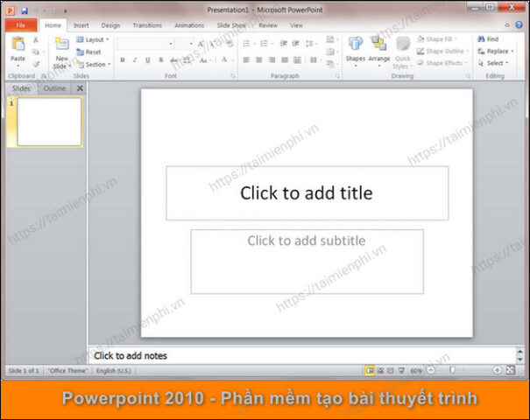530x420 pixels.
Task: Start Slide Show from status bar icon
Action: 401,371
